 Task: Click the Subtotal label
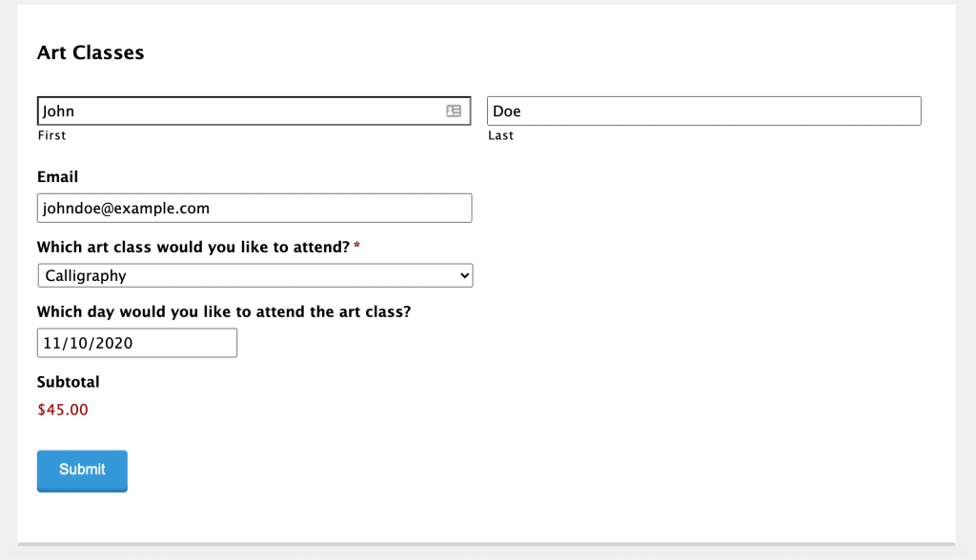[x=68, y=382]
